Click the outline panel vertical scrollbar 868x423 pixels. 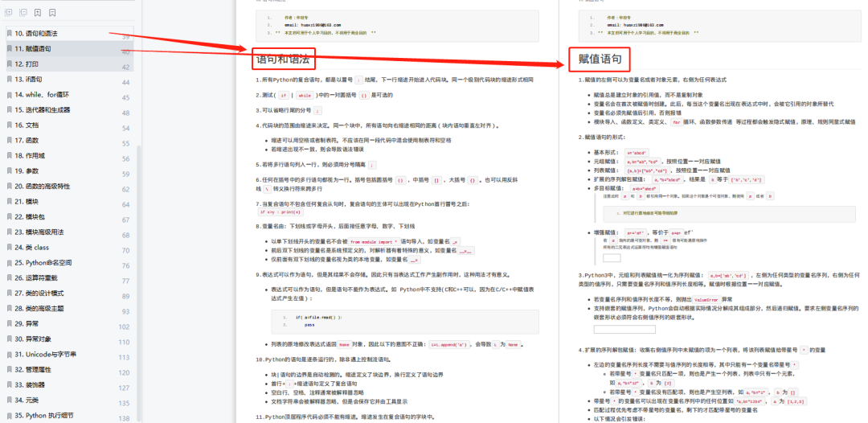tap(139, 282)
